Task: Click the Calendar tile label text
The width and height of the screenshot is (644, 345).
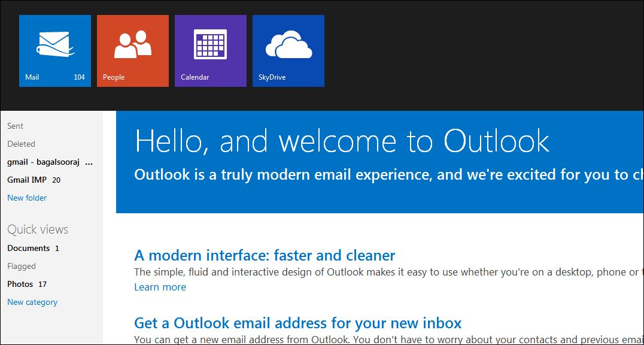Action: (x=195, y=77)
